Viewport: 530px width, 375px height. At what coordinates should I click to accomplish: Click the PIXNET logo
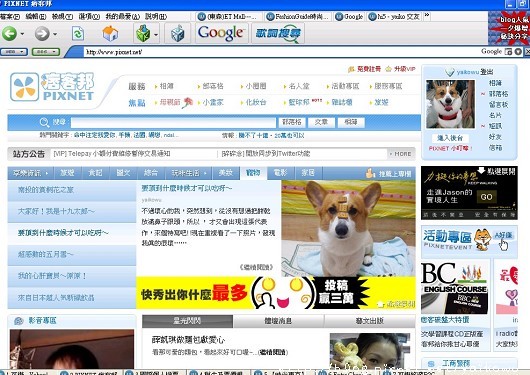click(x=52, y=87)
